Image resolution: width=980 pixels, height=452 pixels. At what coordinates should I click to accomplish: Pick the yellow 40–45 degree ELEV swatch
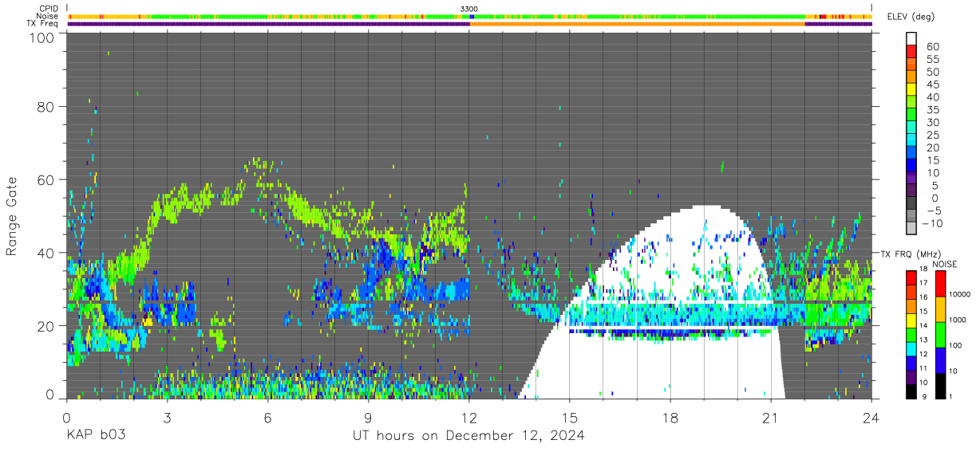(911, 89)
